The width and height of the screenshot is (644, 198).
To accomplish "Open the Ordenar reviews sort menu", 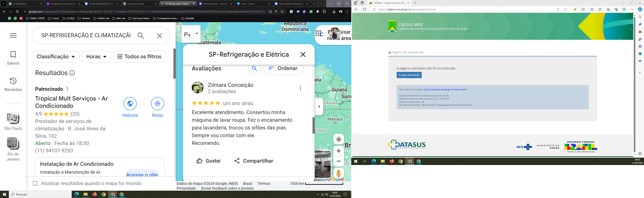I will [x=283, y=68].
